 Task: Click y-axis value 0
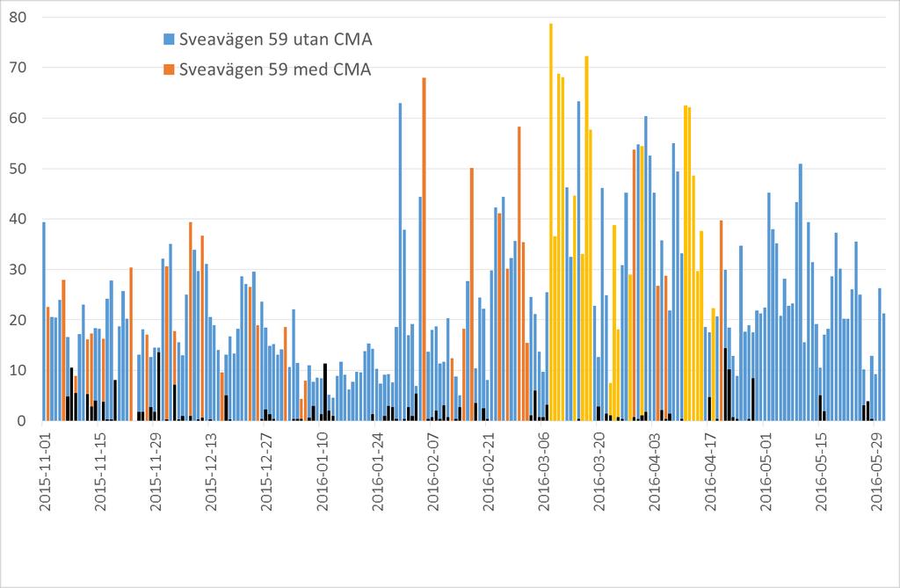pos(22,421)
